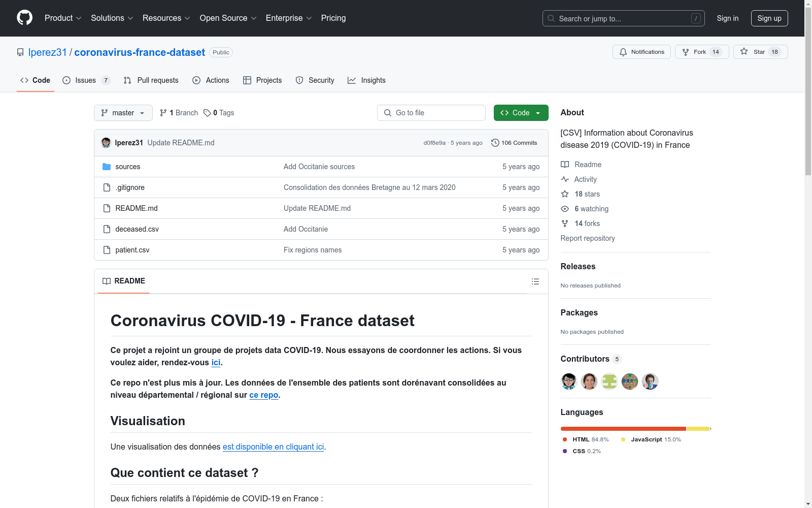Click lperez31's avatar in the commit bar
The height and width of the screenshot is (508, 812).
(106, 143)
